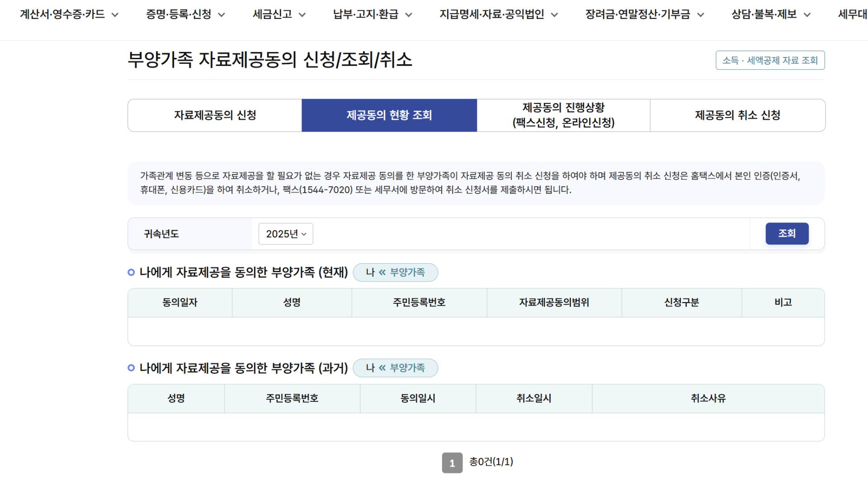The image size is (868, 477).
Task: Expand the 세금신고 dropdown menu
Action: point(278,14)
